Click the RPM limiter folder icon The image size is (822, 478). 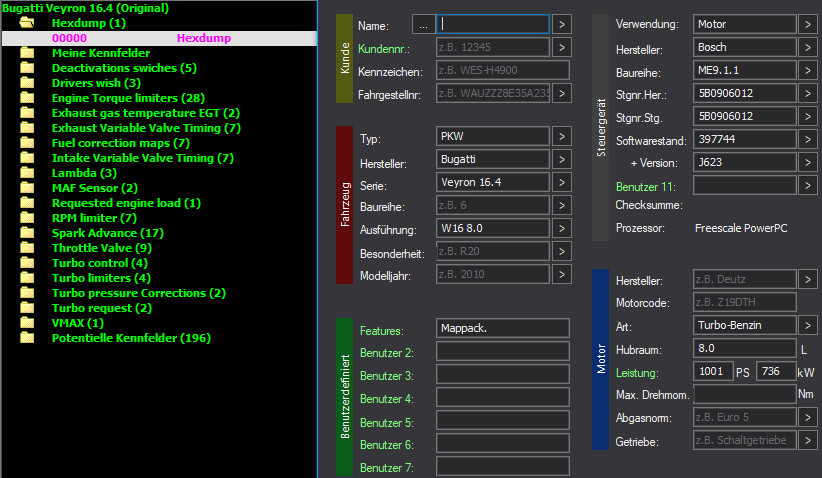coord(27,218)
